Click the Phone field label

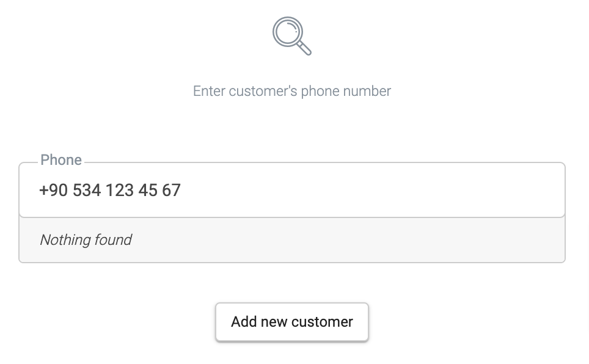61,160
